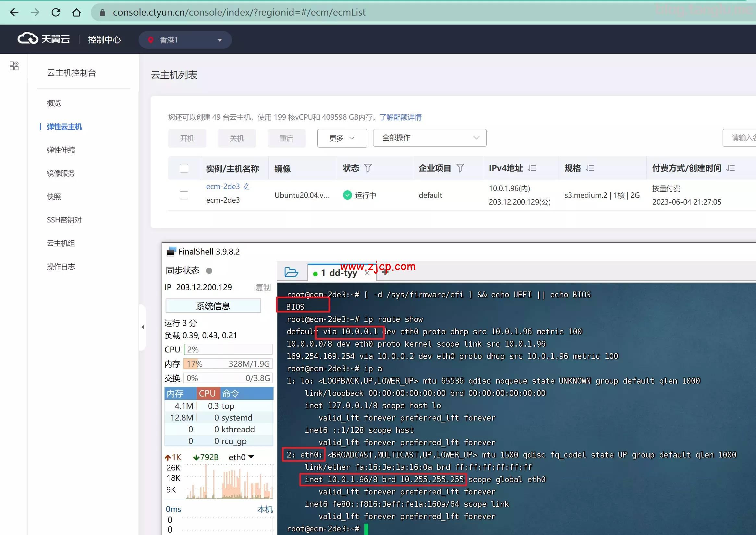Viewport: 756px width, 535px height.
Task: Open a new session with the plus tab icon
Action: 385,272
